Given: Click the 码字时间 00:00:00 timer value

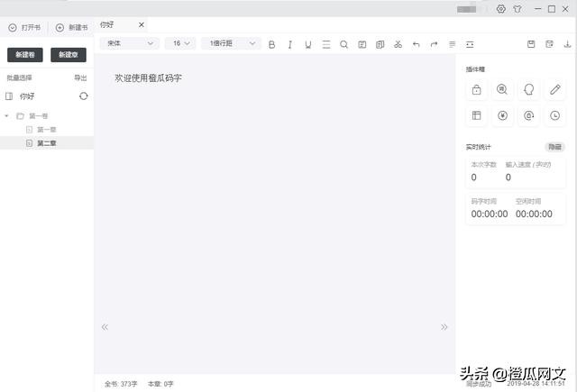Looking at the screenshot, I should tap(490, 214).
